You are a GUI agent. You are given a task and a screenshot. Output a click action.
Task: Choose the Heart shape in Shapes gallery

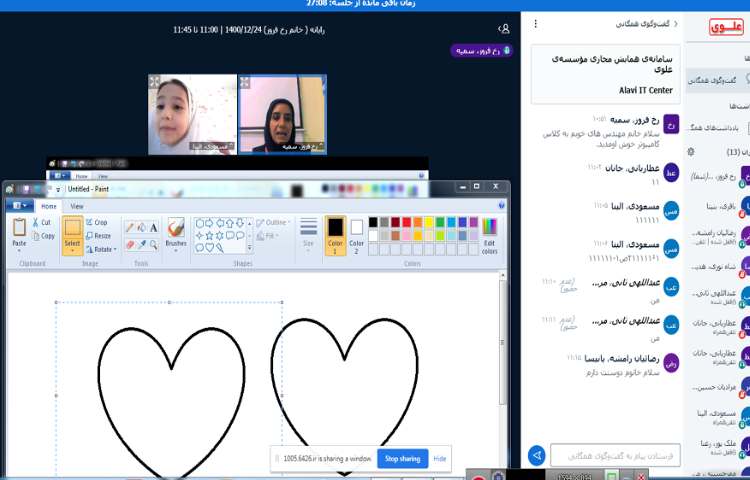[x=210, y=248]
